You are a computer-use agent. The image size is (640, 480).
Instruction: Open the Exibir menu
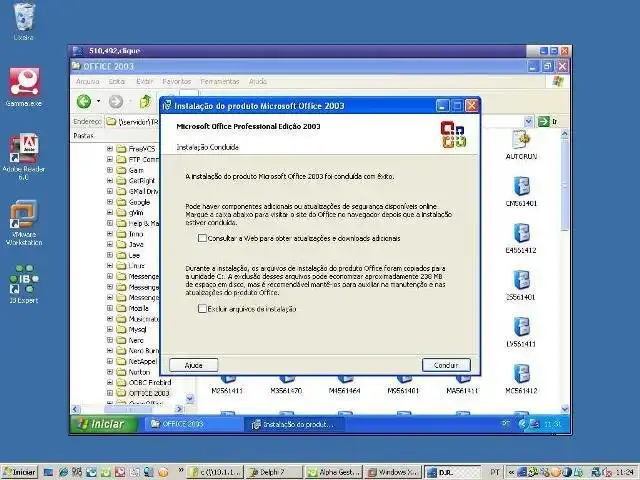point(144,82)
